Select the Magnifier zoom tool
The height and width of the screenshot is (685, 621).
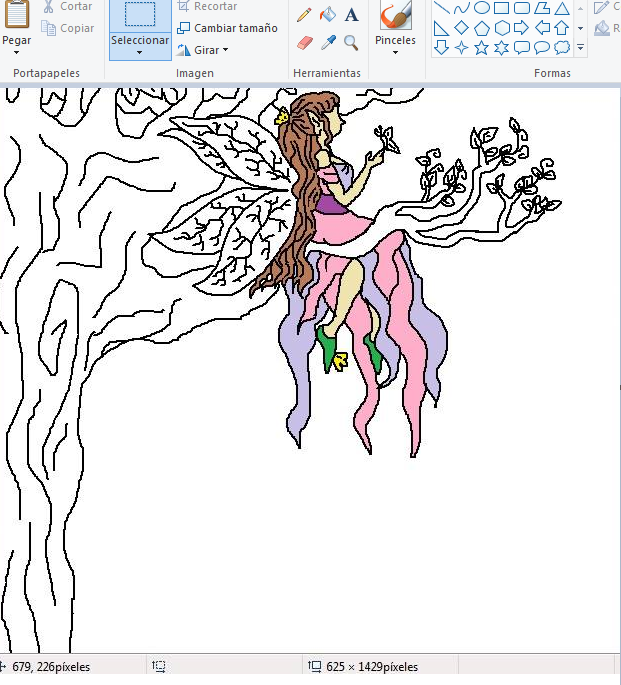351,43
